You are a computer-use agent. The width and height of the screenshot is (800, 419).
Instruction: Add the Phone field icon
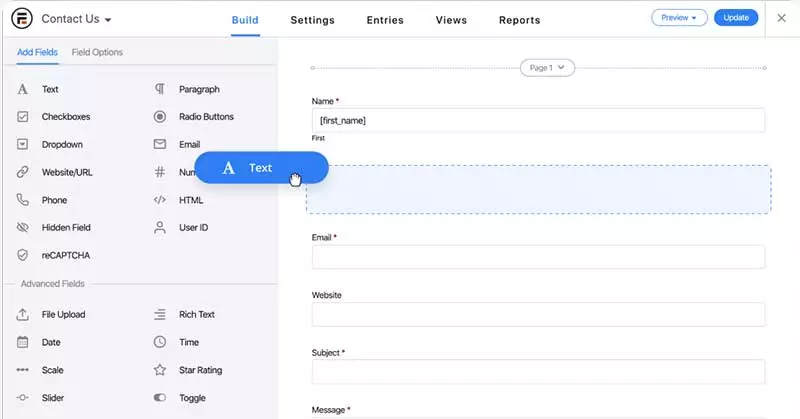coord(22,200)
